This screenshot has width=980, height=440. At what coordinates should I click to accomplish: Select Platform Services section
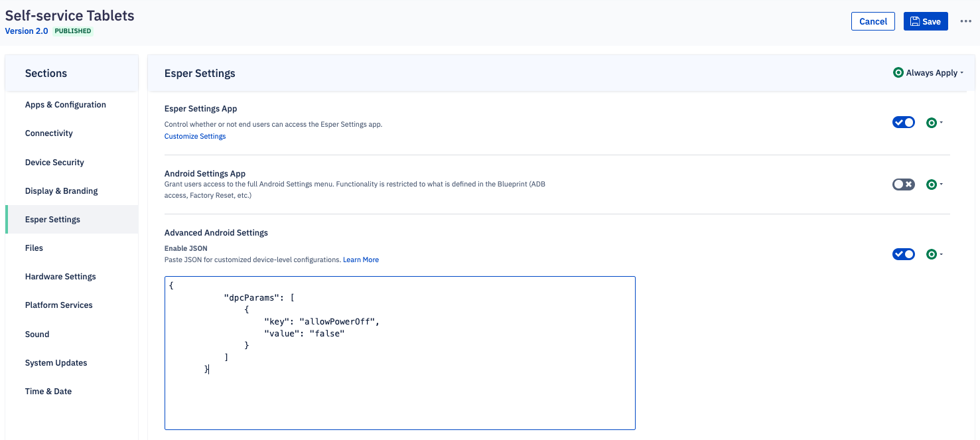tap(72, 305)
